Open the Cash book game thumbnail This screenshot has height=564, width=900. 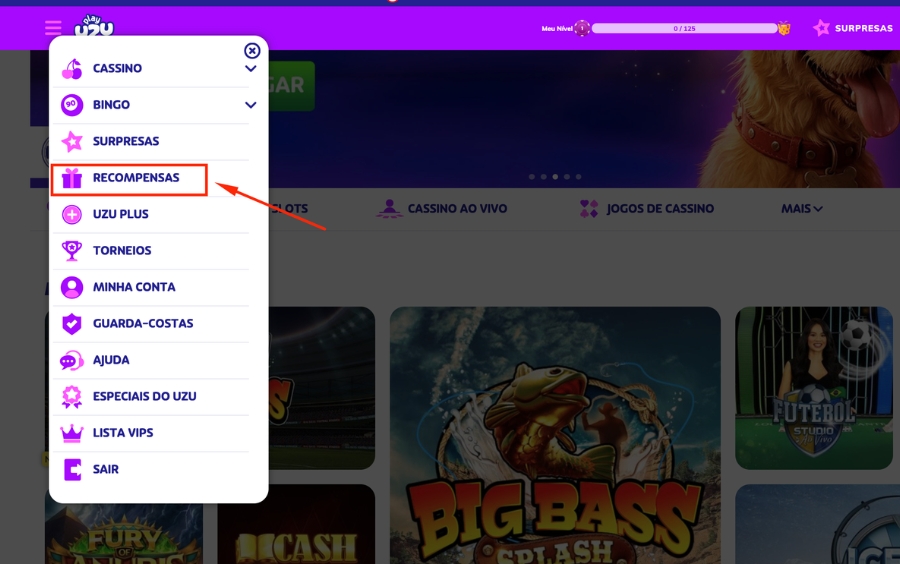coord(297,524)
